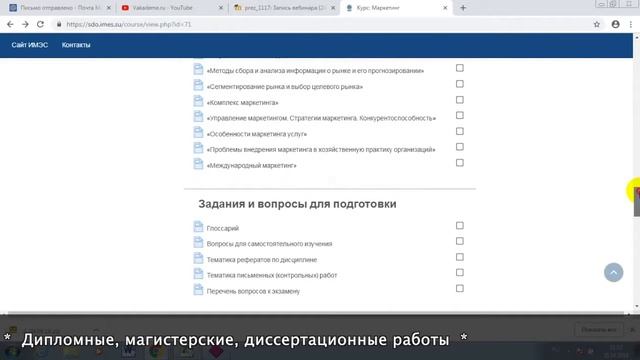Click the vertical scrollbar thumb on the page
640x360 pixels.
(x=636, y=202)
